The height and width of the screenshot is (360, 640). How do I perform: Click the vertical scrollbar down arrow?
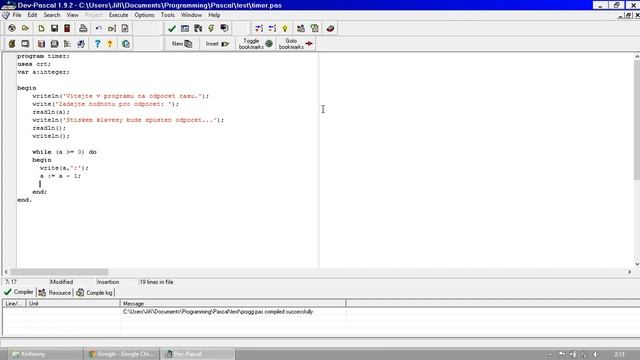637,264
